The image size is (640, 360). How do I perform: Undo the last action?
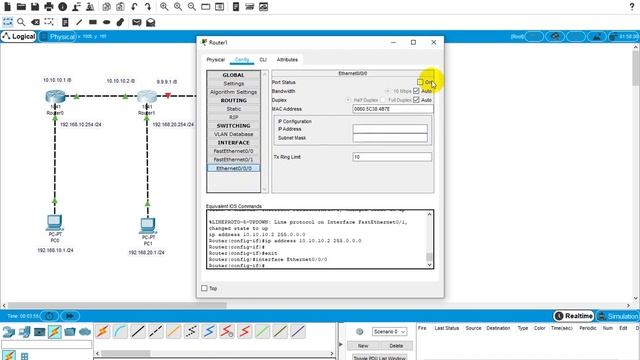(x=134, y=7)
